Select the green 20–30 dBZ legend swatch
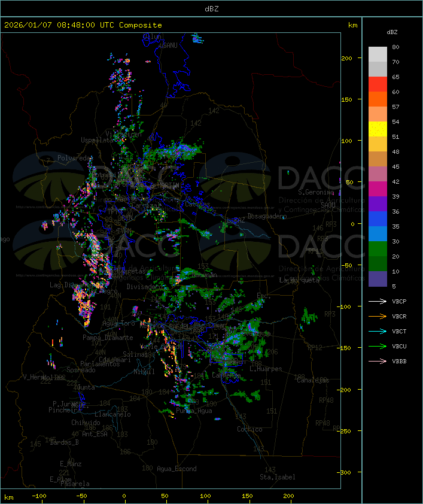The width and height of the screenshot is (423, 504). [378, 249]
